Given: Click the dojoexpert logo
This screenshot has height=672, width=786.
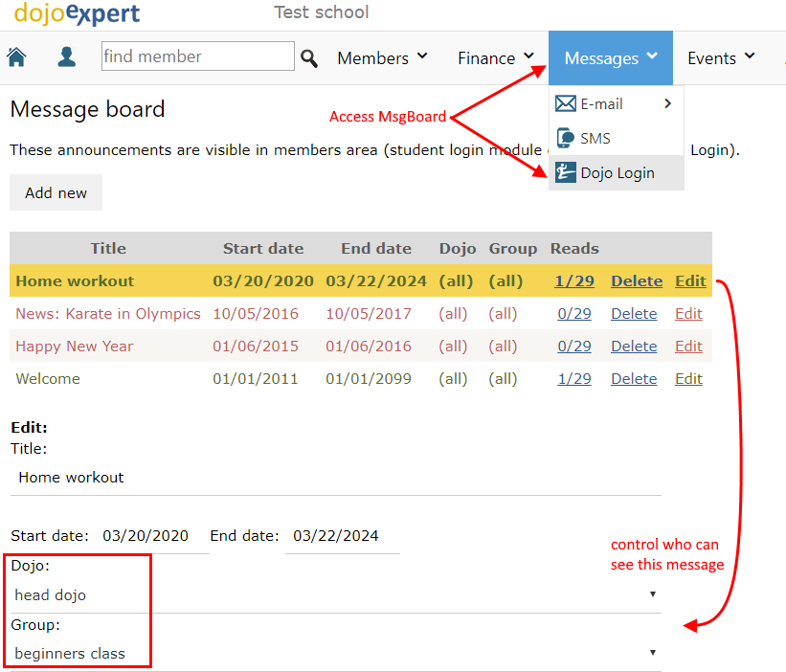Looking at the screenshot, I should pyautogui.click(x=77, y=15).
